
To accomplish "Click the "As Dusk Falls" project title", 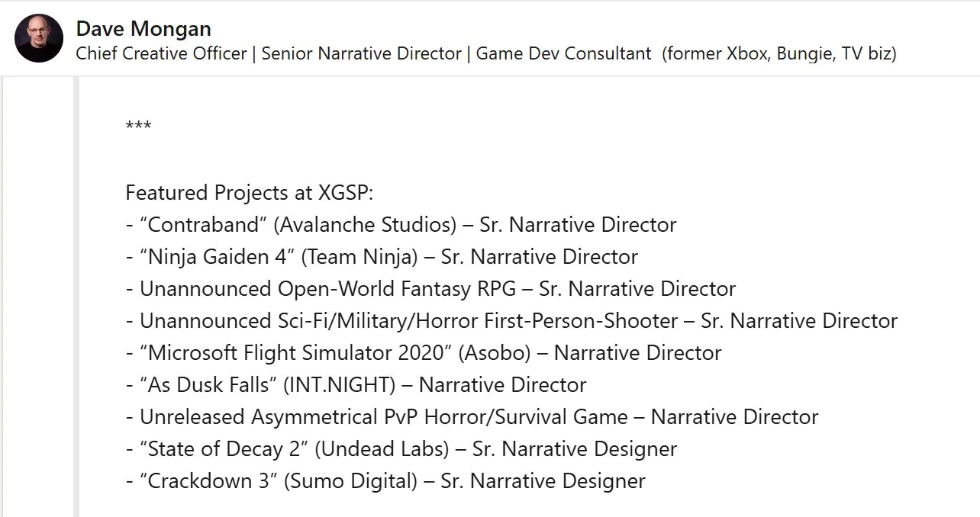I will [208, 385].
